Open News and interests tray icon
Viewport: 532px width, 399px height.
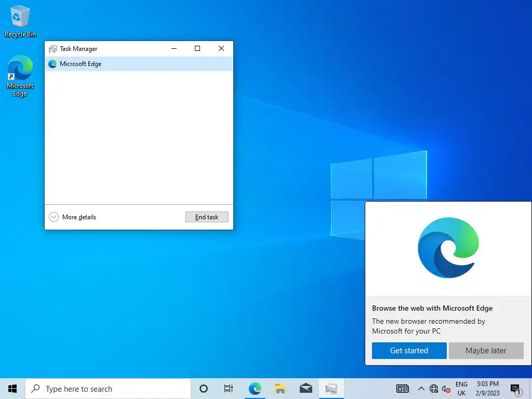coord(403,389)
